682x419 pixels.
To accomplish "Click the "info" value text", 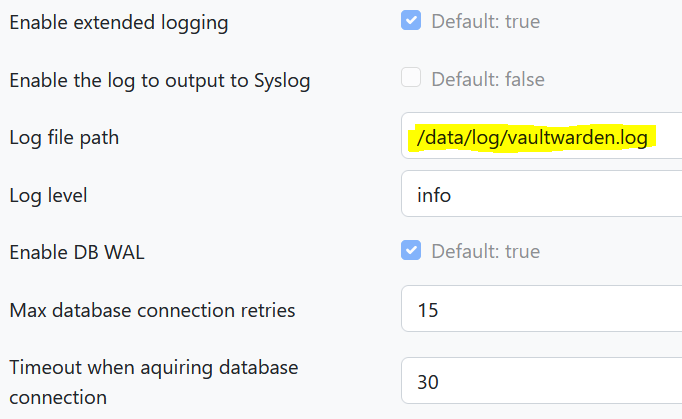I will (434, 195).
